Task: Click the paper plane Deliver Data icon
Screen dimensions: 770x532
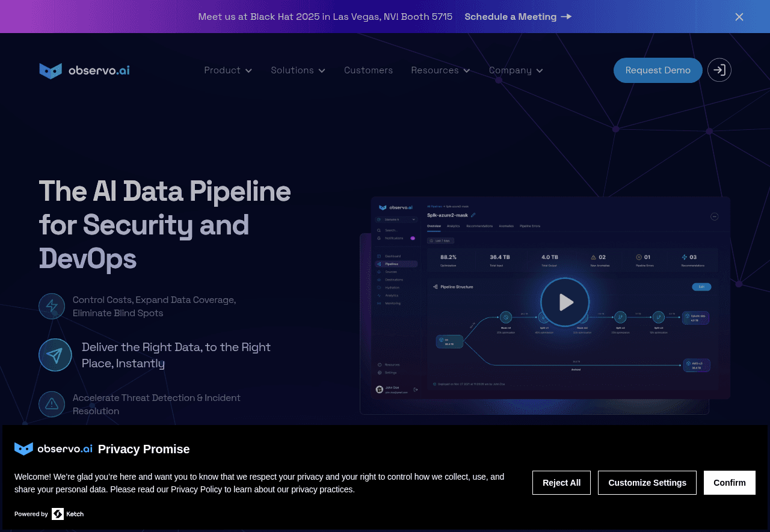Action: 55,355
